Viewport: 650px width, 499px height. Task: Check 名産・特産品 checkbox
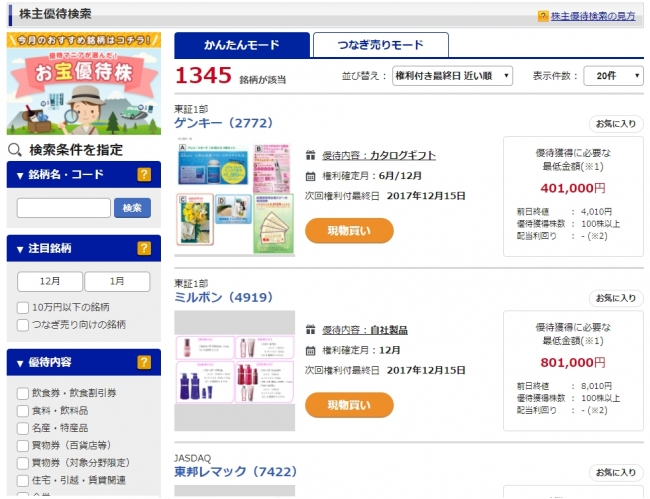[22, 428]
